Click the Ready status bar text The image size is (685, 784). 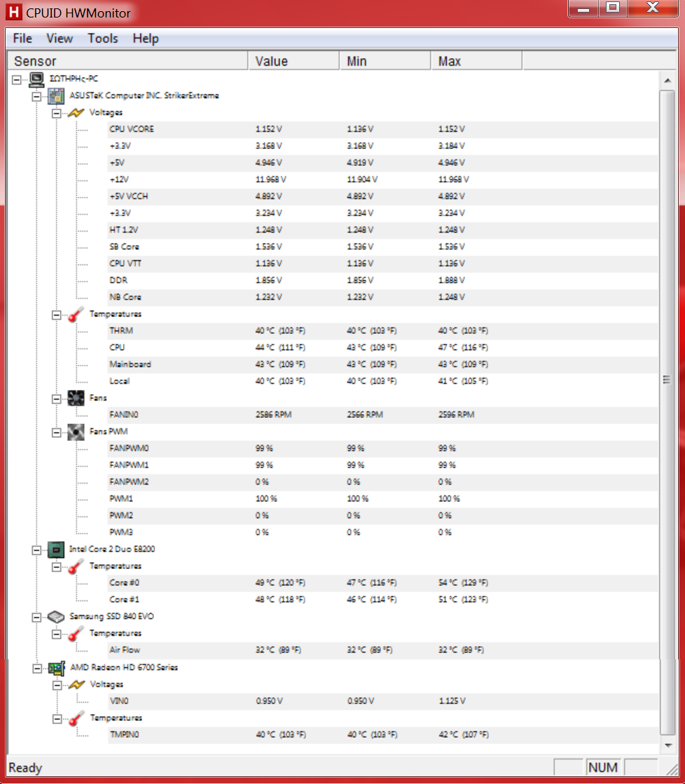click(25, 768)
